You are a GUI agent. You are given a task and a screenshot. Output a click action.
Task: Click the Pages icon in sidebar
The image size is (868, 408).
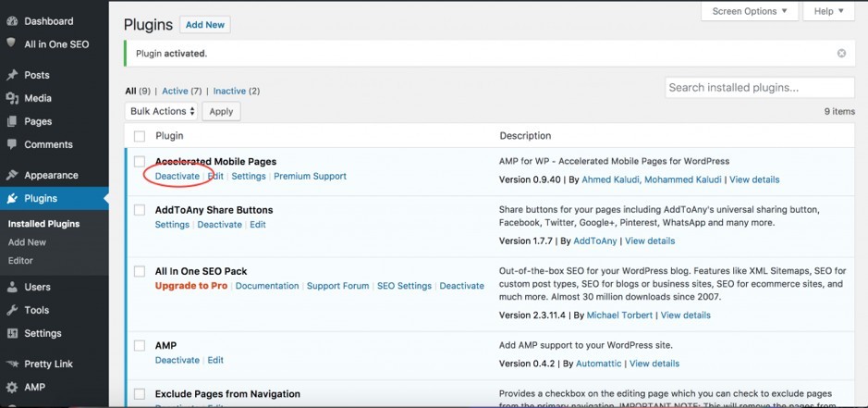12,121
